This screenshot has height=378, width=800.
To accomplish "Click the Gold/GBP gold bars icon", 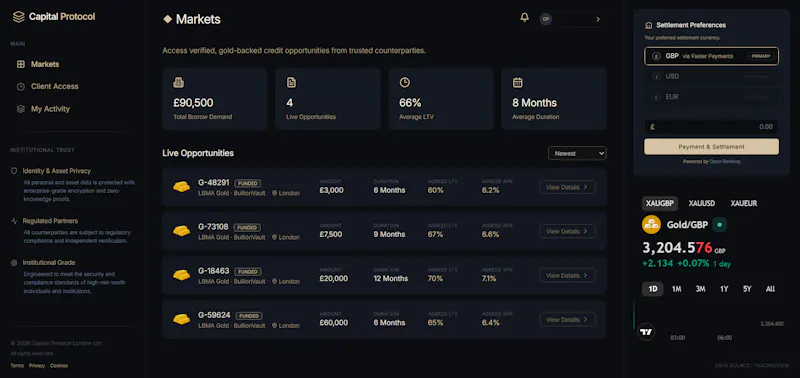I will point(652,224).
